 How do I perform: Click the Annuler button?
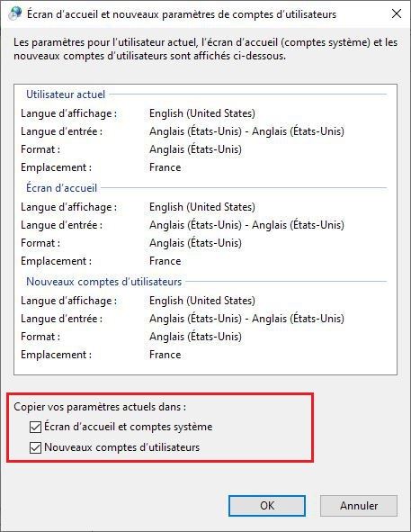(x=359, y=506)
